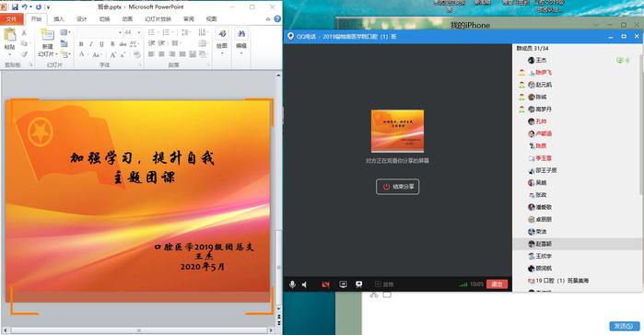Click the slide pane vertical scrollbar
Image resolution: width=644 pixels, height=335 pixels.
click(x=279, y=192)
